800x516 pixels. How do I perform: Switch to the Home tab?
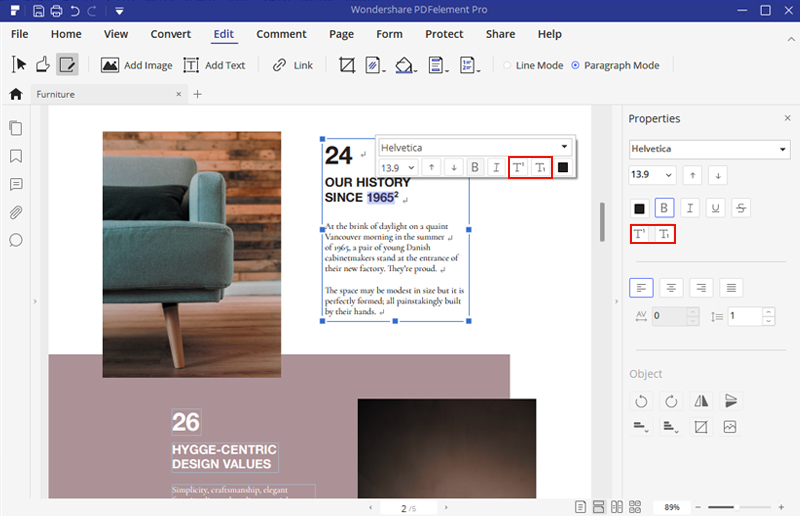(x=66, y=34)
